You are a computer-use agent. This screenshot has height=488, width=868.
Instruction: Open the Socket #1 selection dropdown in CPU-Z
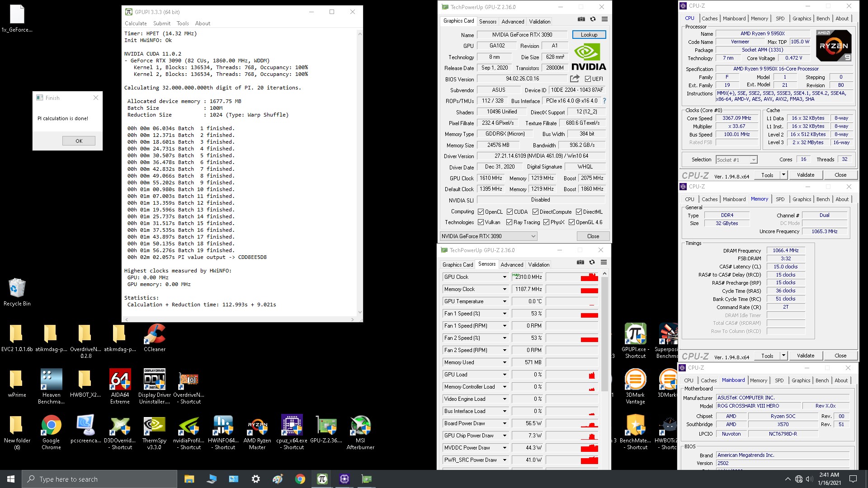[736, 160]
